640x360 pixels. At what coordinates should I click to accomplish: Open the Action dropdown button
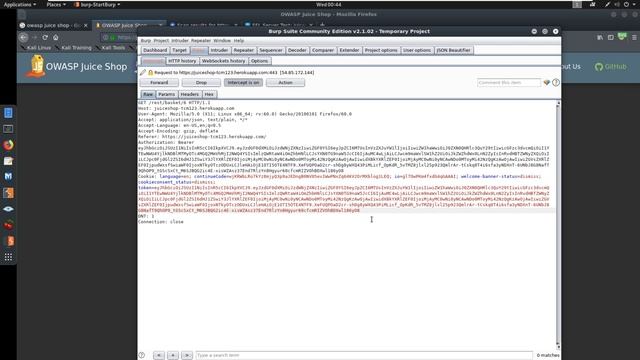285,82
